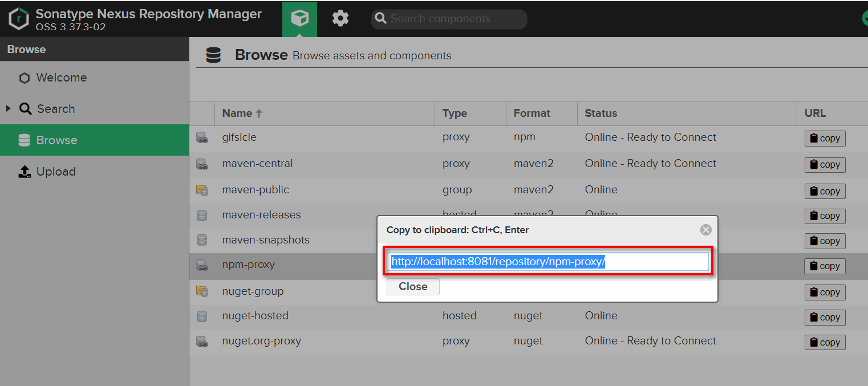Copy URL for the gifsicle repository
Viewport: 868px width, 386px height.
pos(825,139)
